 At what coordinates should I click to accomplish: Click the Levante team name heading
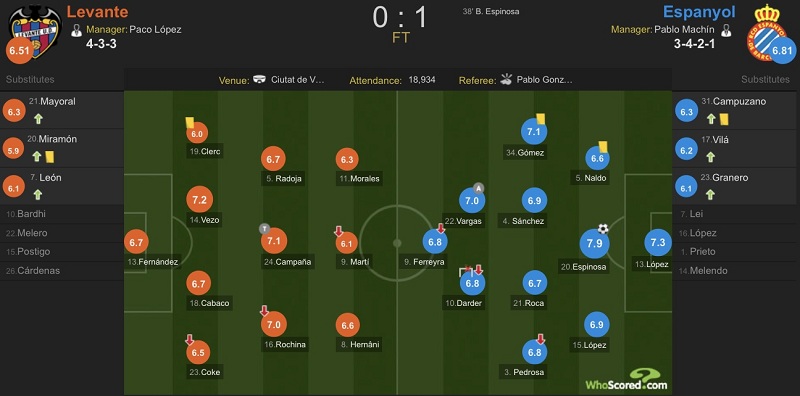coord(98,11)
